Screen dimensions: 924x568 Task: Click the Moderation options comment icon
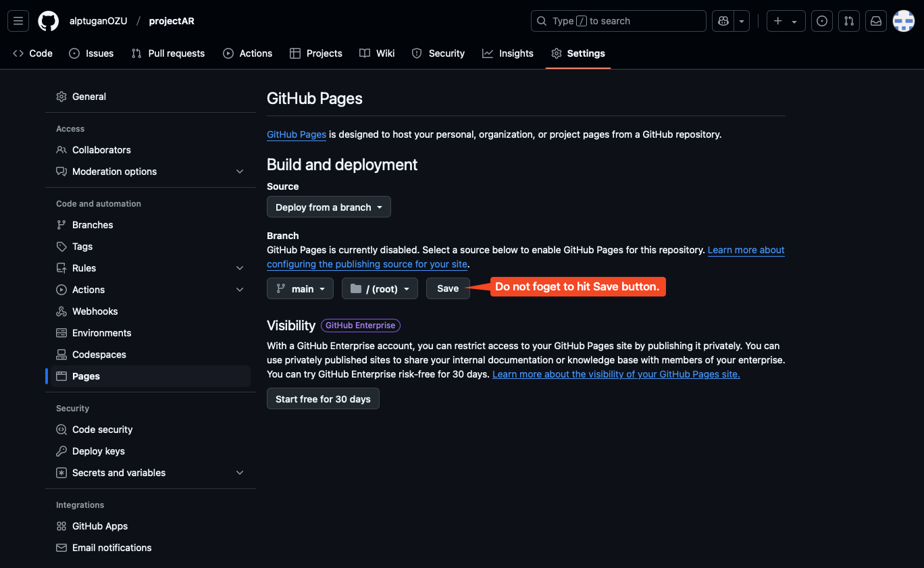(61, 172)
